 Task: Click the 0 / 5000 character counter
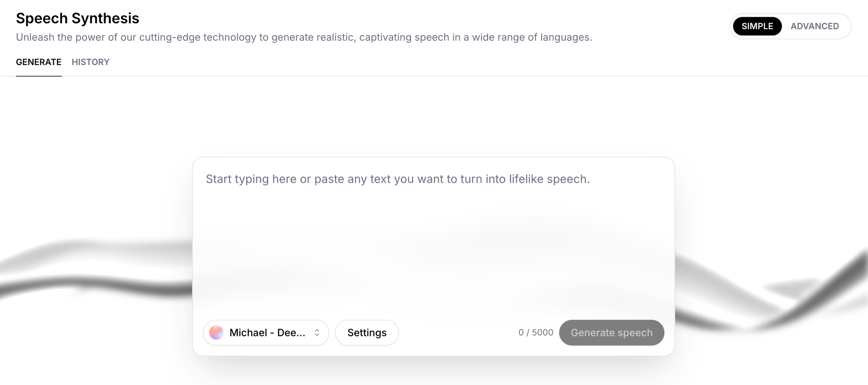pos(536,333)
